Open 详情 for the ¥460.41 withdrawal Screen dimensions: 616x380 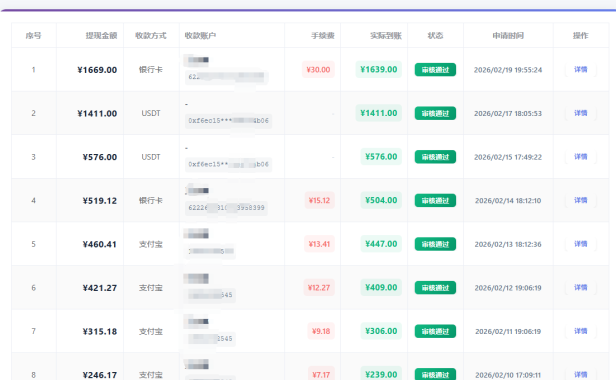[581, 244]
